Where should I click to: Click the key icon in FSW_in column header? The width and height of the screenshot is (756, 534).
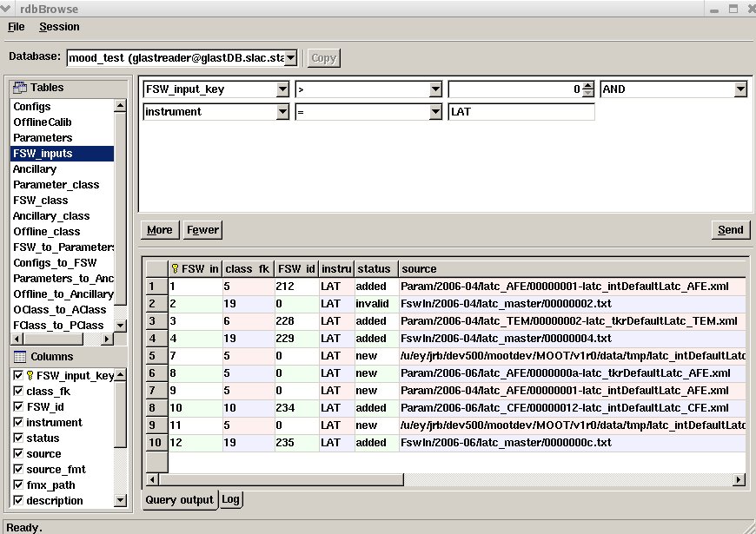click(175, 269)
